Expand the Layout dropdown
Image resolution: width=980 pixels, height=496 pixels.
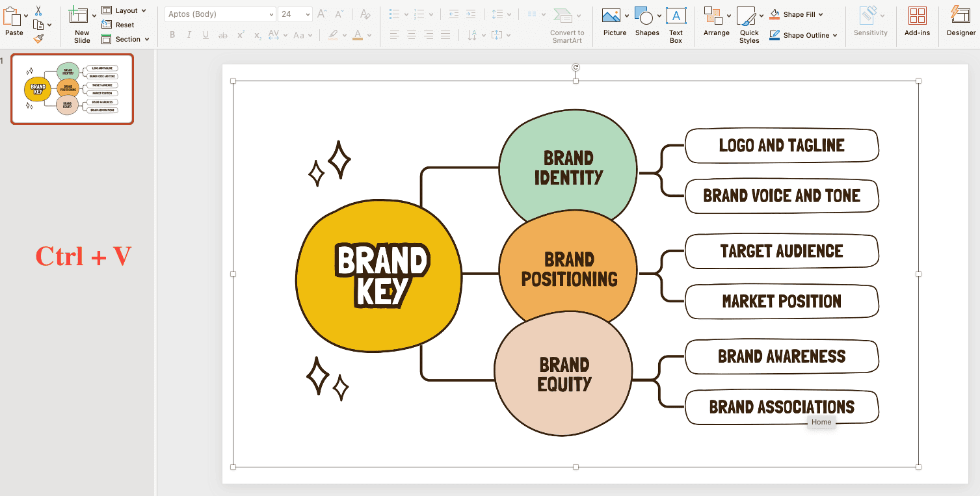pos(124,10)
